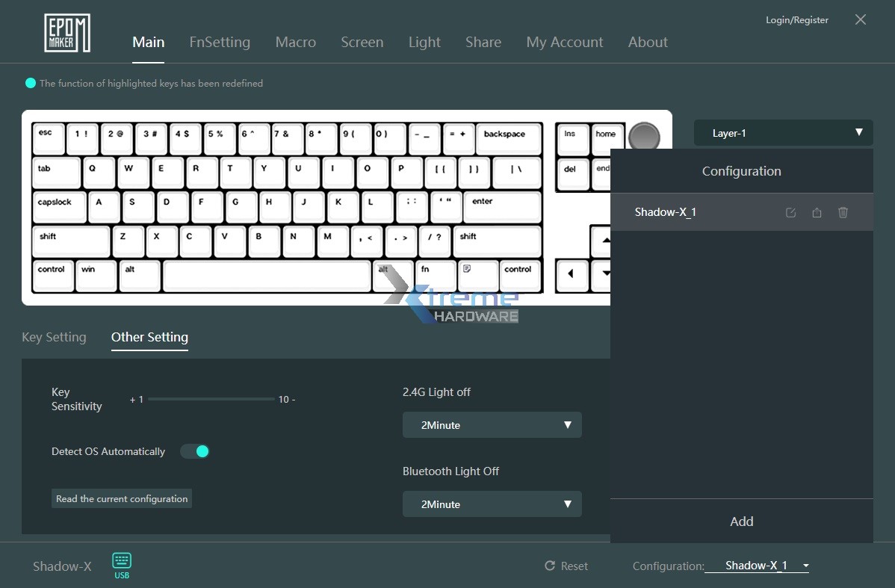Image resolution: width=895 pixels, height=588 pixels.
Task: Click the Epomaker logo
Action: [67, 33]
